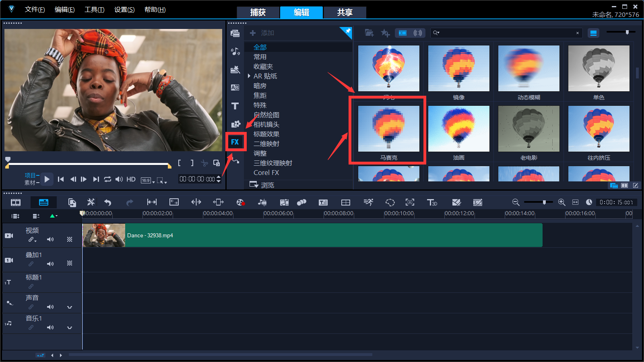Viewport: 644px width, 362px height.
Task: Expand the AR 贴纸 category
Action: pyautogui.click(x=249, y=76)
